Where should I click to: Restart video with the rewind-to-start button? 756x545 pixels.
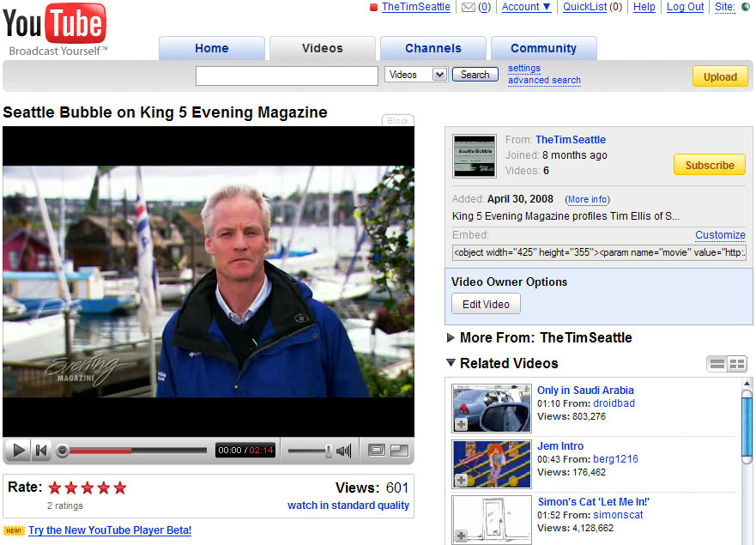(x=41, y=451)
